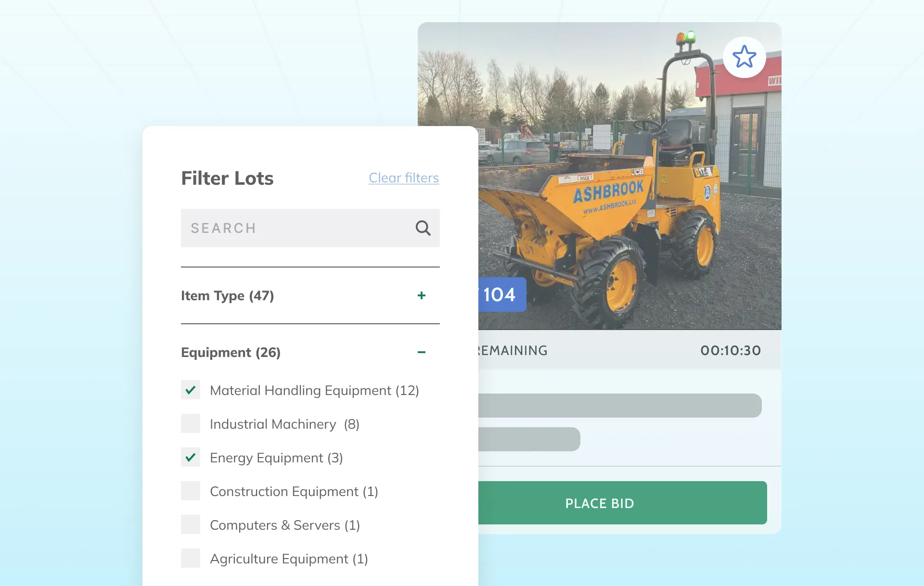Image resolution: width=924 pixels, height=586 pixels.
Task: Click the lot 104 number badge
Action: [x=500, y=294]
